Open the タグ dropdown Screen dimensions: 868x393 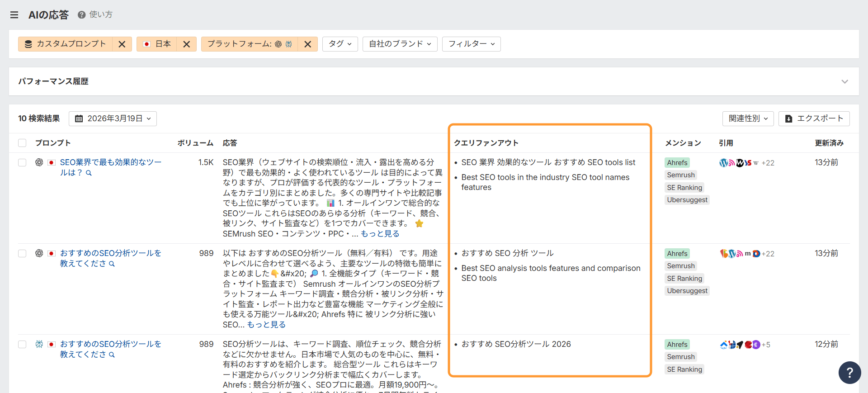pos(340,44)
